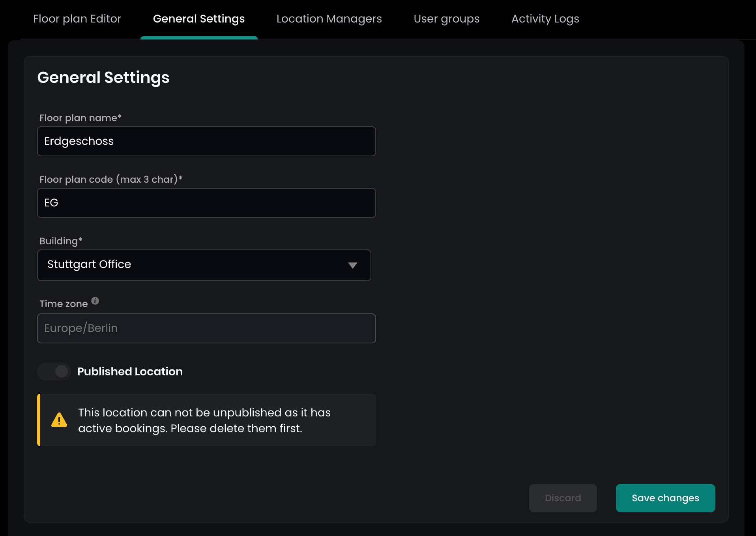Click the active bookings warning message
This screenshot has width=756, height=536.
pos(204,420)
